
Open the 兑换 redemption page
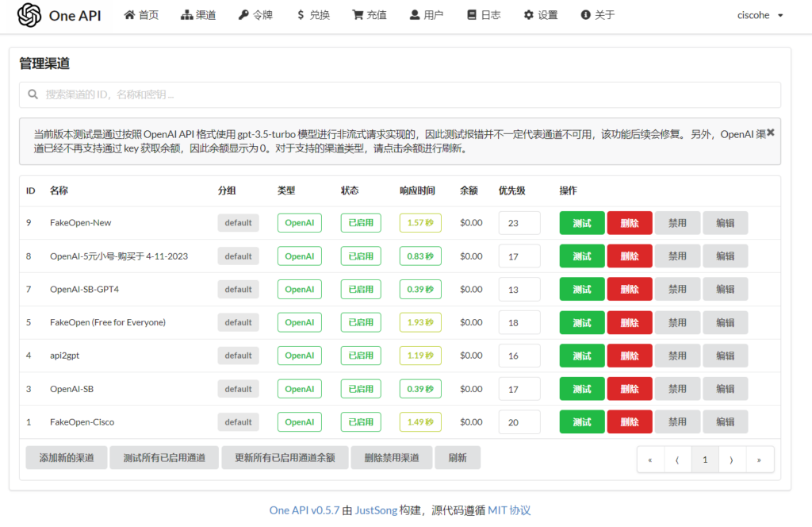(x=312, y=15)
